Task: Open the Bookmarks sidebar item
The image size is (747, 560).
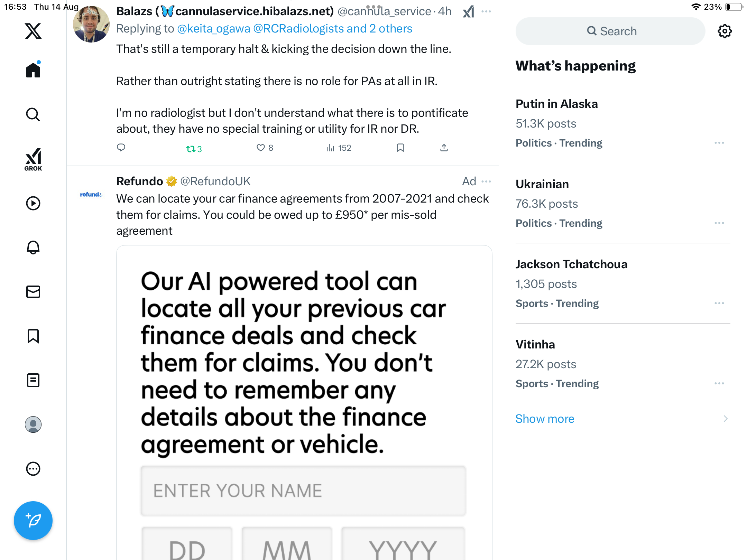Action: [x=33, y=336]
